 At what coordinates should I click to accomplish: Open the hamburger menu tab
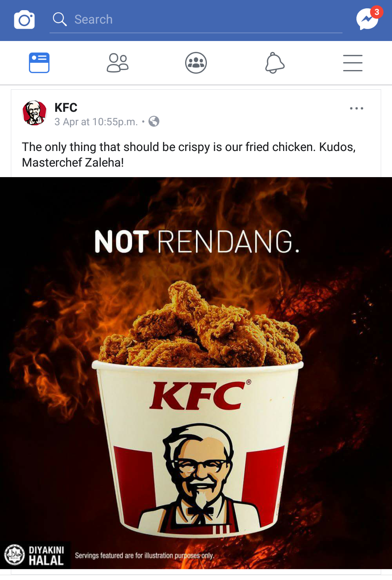353,63
